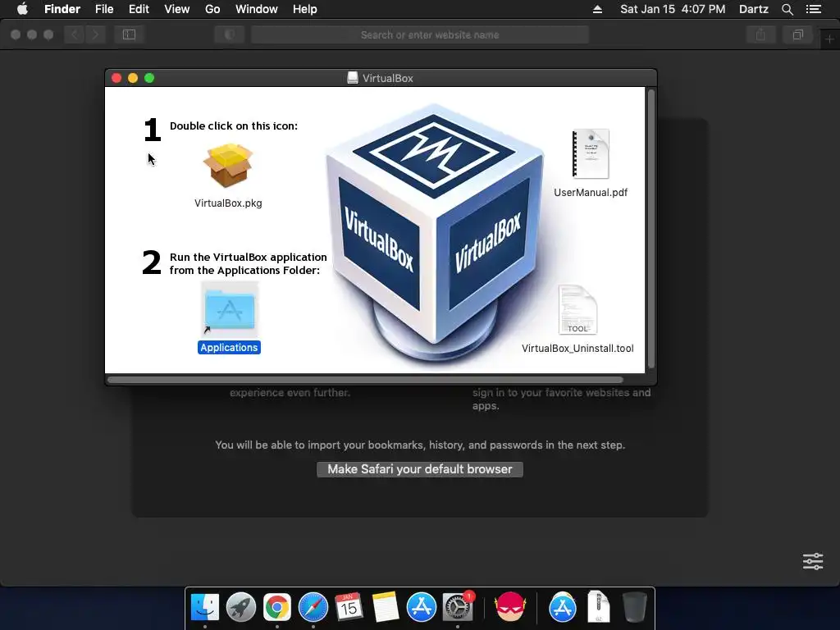
Task: Click the eject icon in menu bar
Action: tap(597, 9)
